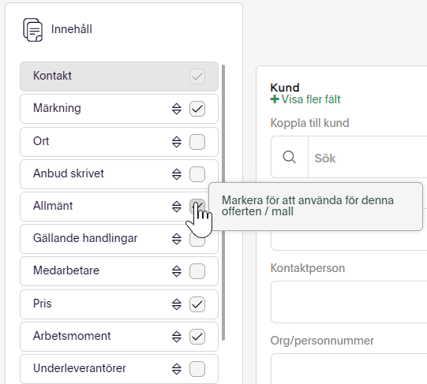Enable the Ort checkbox
Image resolution: width=427 pixels, height=384 pixels.
197,142
